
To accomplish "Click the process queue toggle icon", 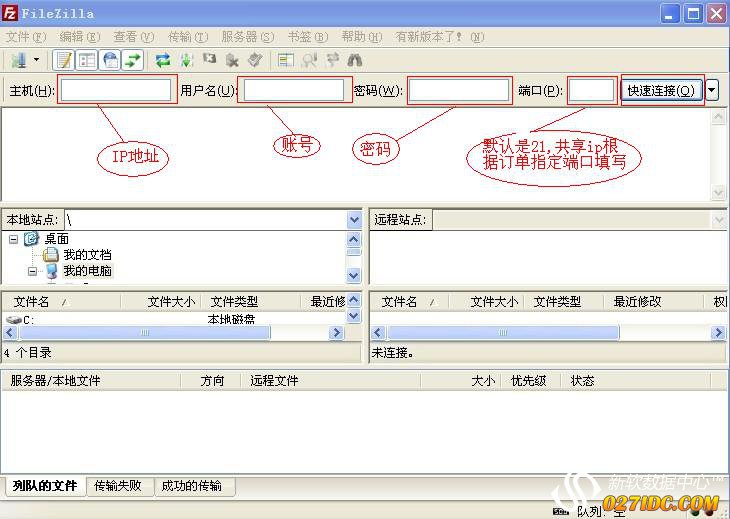I will coord(187,60).
